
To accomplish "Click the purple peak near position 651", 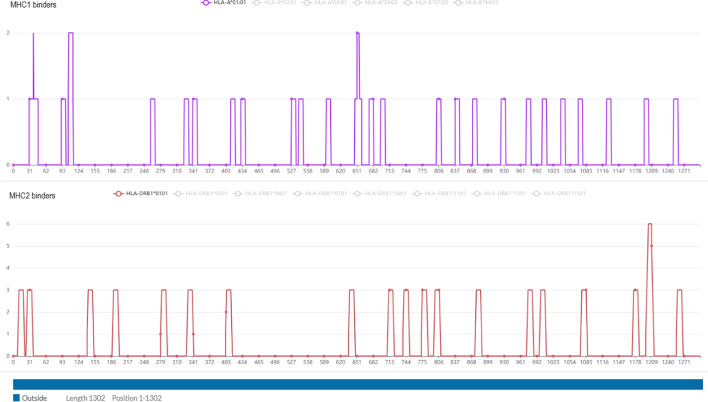I will (x=357, y=34).
